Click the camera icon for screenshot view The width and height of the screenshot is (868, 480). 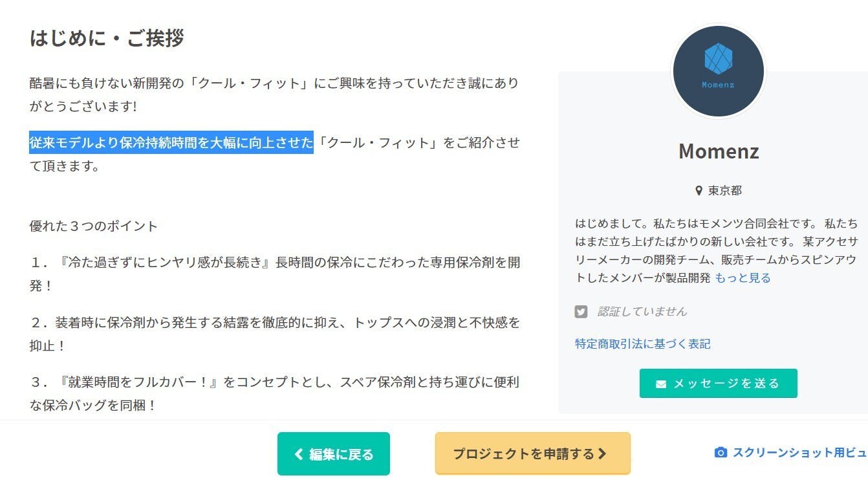(721, 452)
